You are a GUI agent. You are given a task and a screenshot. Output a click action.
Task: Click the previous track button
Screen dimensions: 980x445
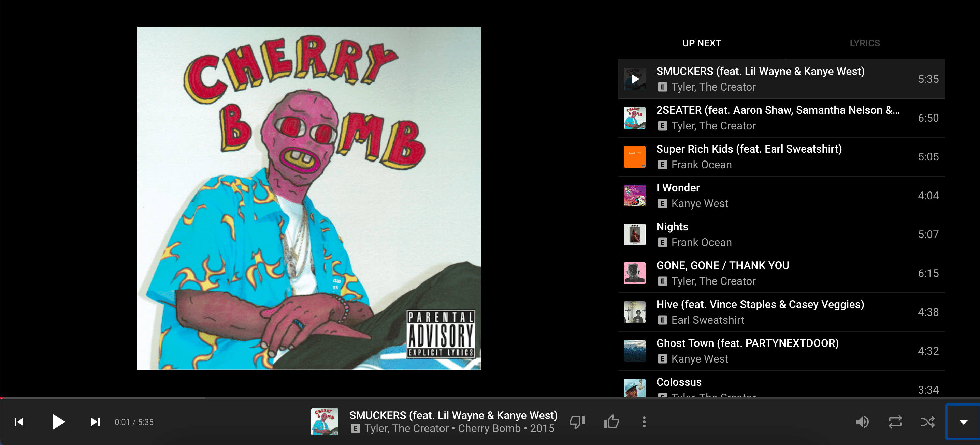pos(19,422)
